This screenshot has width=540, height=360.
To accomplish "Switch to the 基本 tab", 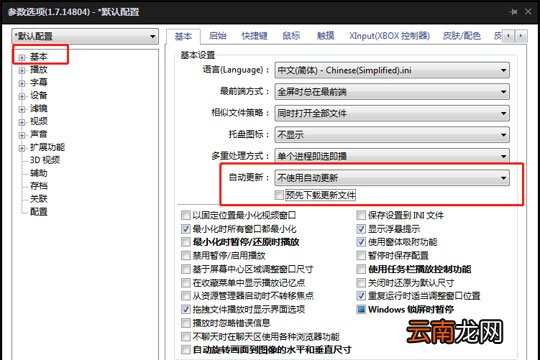I will pyautogui.click(x=183, y=36).
